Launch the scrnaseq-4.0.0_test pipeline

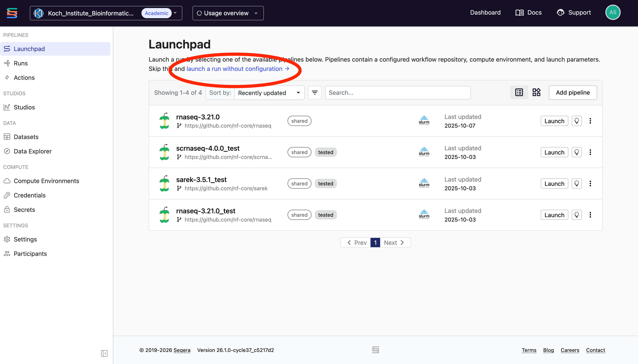pyautogui.click(x=554, y=152)
